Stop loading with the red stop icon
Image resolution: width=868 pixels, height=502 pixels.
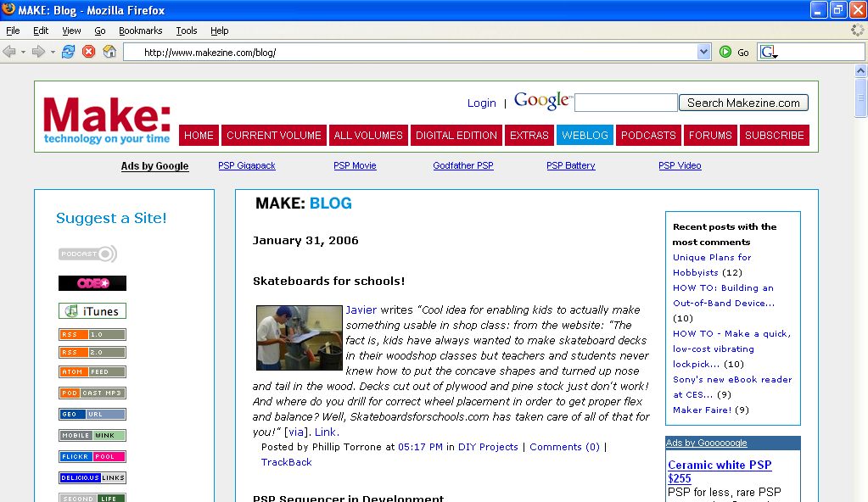88,52
